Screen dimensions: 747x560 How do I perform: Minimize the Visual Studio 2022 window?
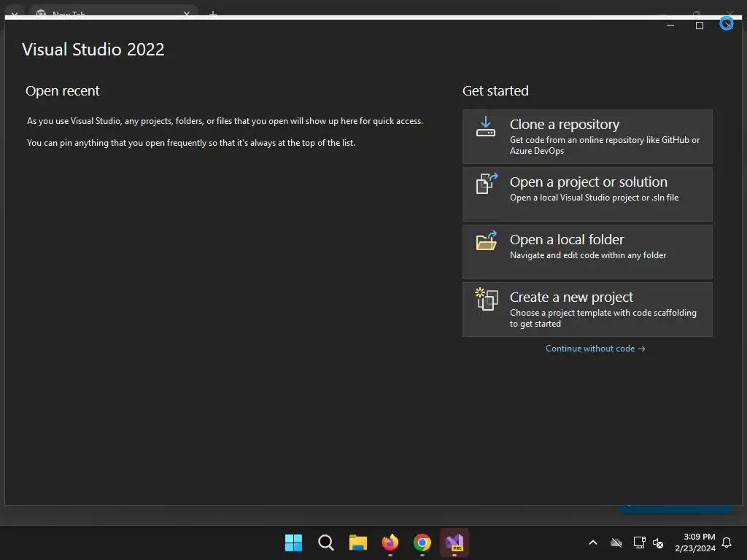(x=670, y=26)
